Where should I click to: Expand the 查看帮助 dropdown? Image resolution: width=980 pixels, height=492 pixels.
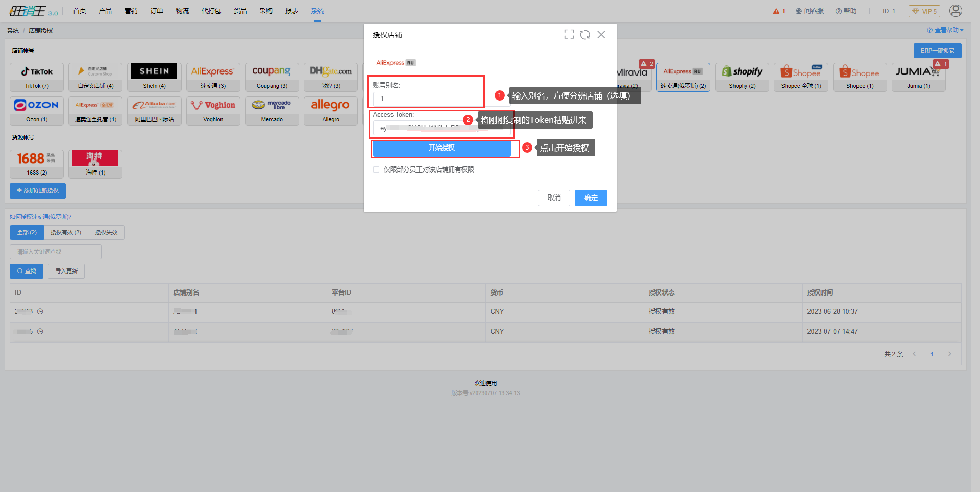[x=945, y=30]
